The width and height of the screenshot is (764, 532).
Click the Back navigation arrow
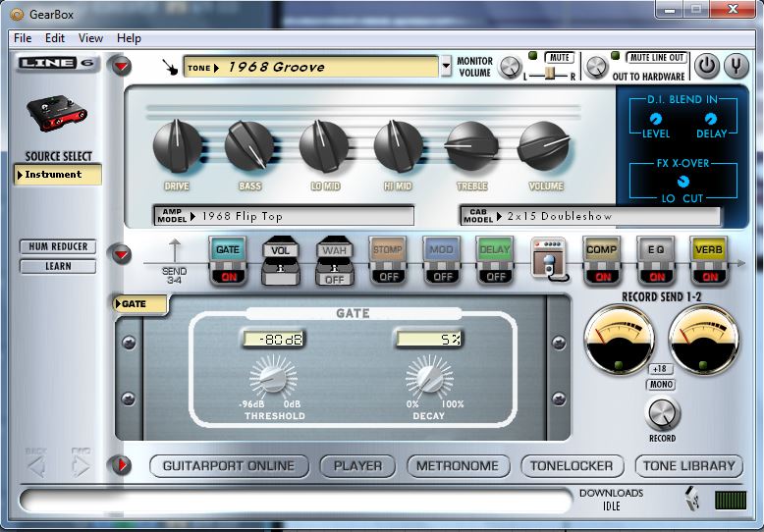[36, 466]
